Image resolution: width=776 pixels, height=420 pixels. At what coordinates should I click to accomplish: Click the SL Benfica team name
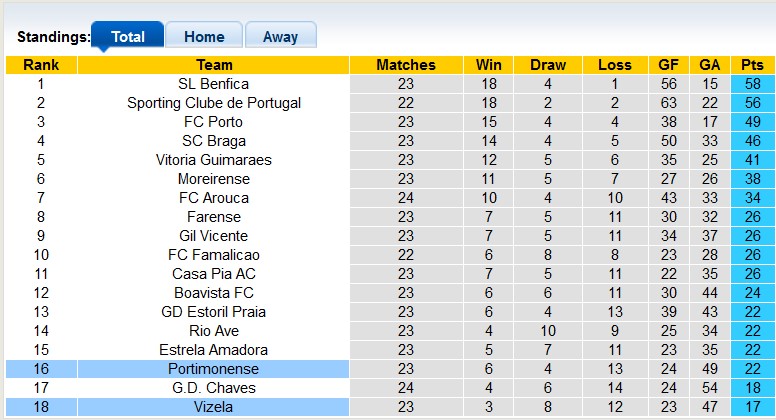coord(213,84)
